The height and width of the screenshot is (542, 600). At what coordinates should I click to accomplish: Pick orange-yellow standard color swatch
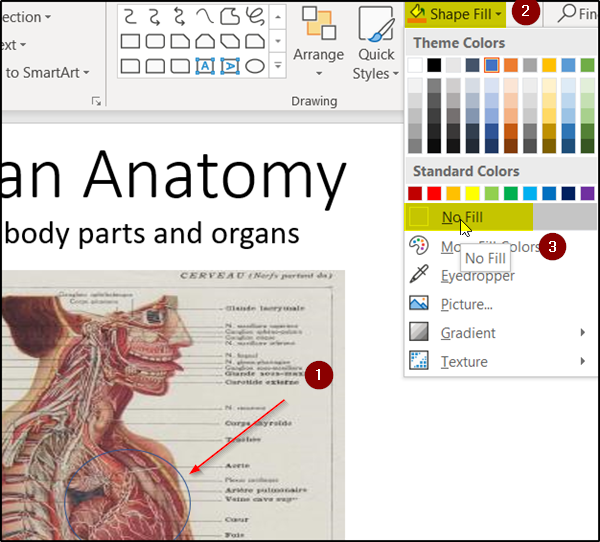(x=453, y=193)
